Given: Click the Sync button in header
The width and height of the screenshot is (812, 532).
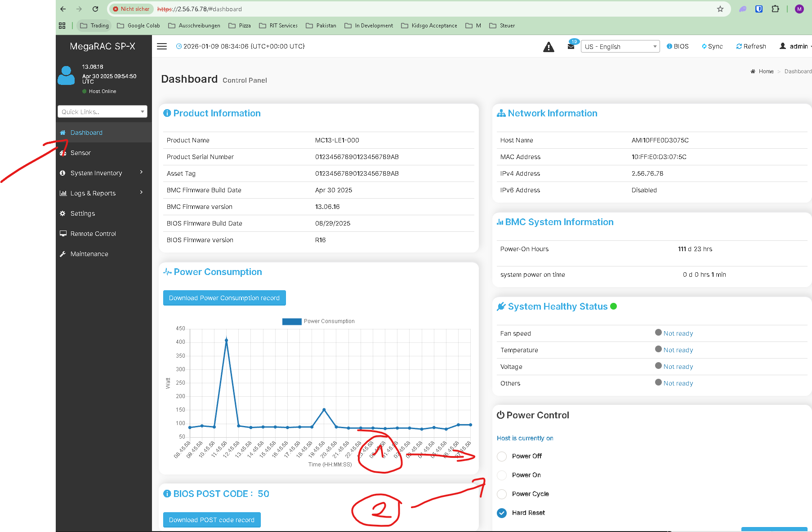Looking at the screenshot, I should 712,46.
